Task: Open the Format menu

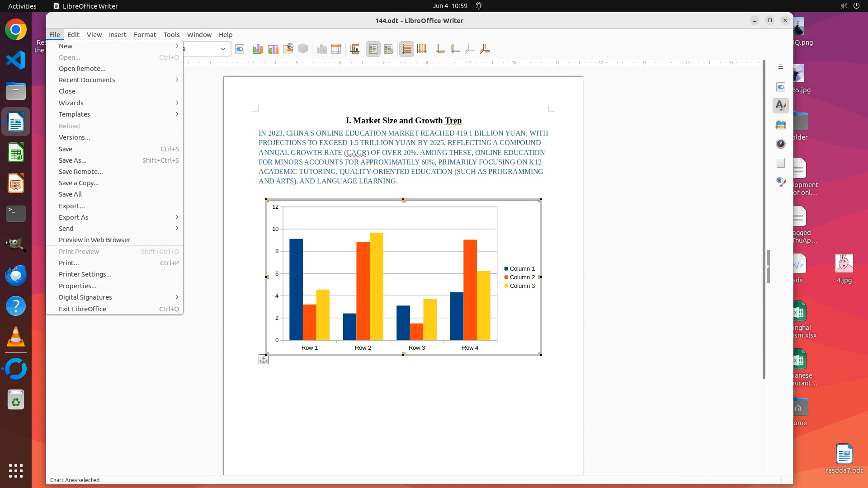Action: tap(145, 35)
